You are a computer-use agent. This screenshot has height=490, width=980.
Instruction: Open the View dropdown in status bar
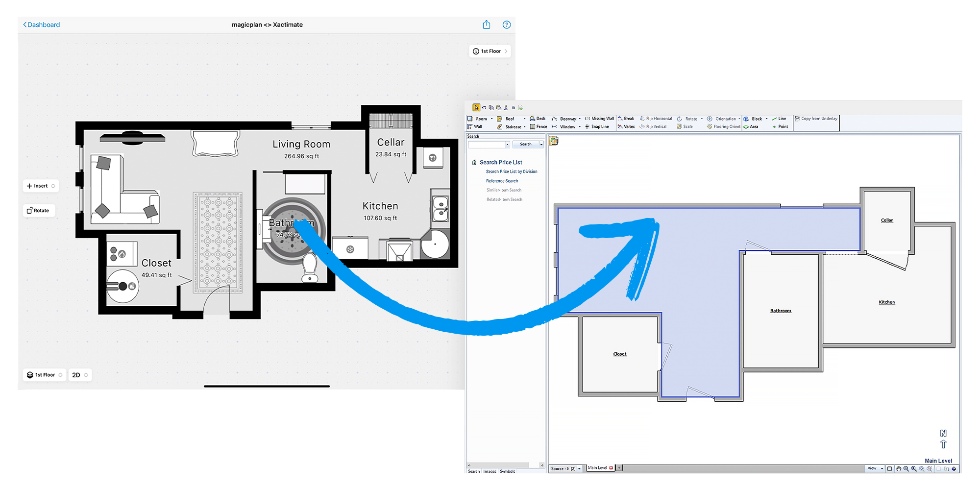[875, 468]
